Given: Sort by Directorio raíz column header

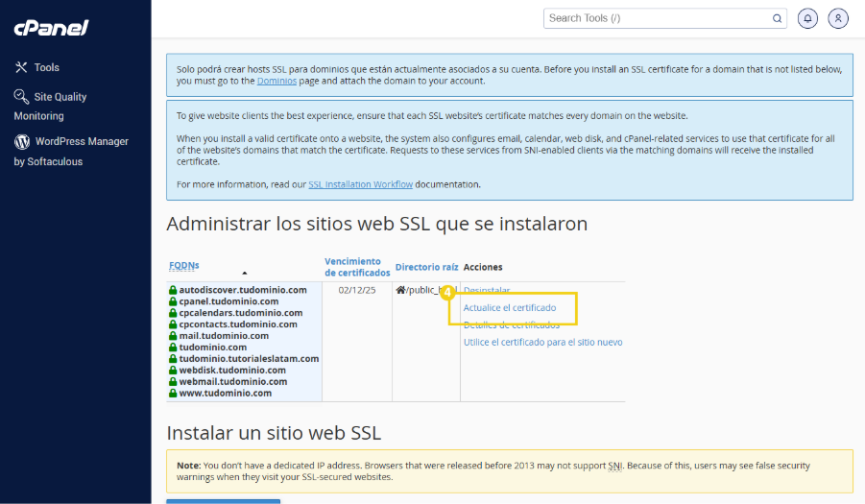Looking at the screenshot, I should coord(426,267).
